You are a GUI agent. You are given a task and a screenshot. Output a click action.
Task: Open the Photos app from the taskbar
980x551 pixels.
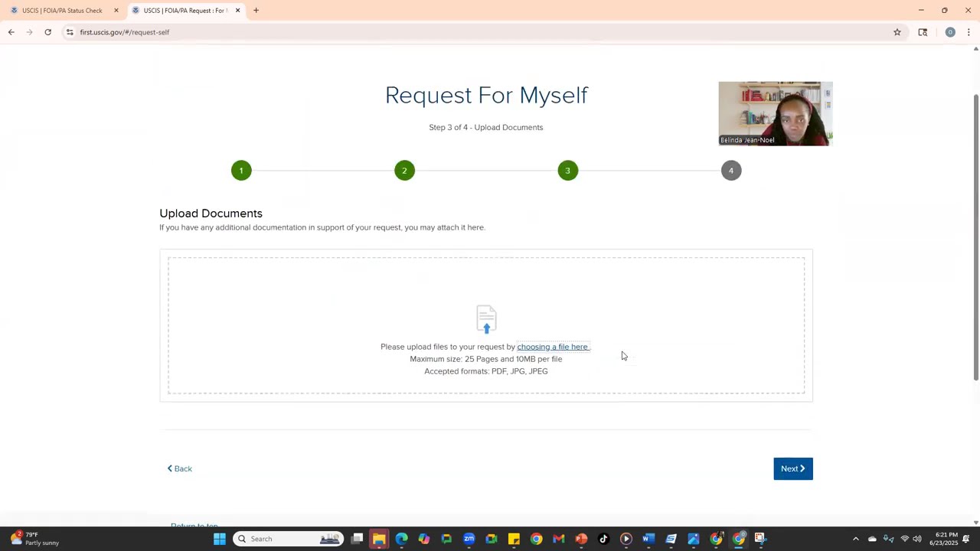pyautogui.click(x=694, y=539)
